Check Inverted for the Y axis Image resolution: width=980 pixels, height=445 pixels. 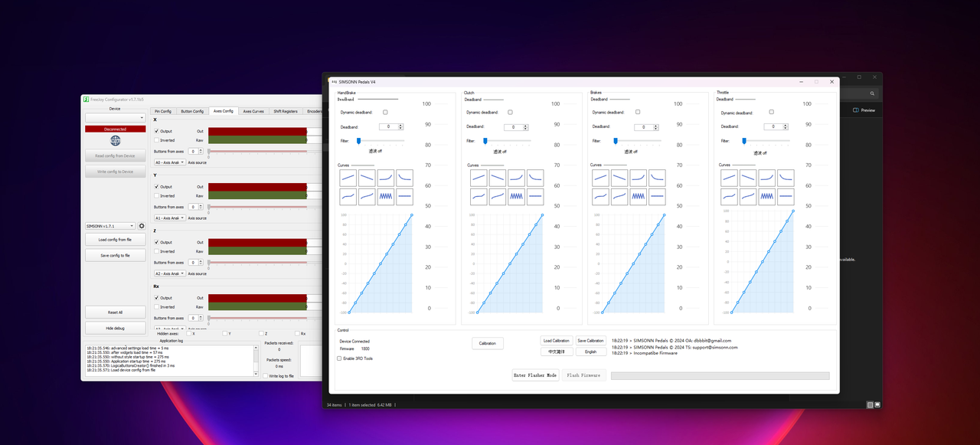157,195
